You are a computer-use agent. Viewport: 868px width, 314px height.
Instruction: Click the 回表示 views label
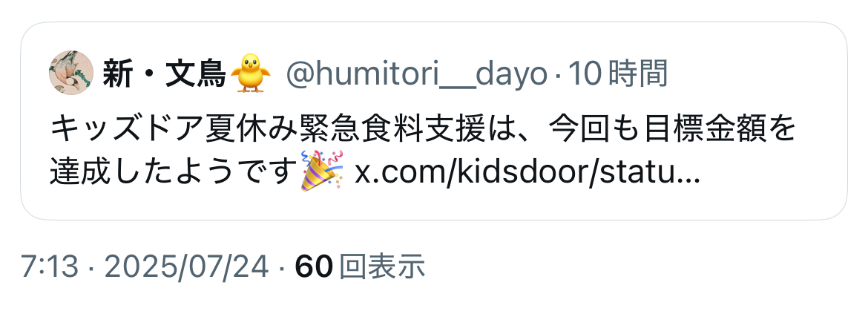382,267
